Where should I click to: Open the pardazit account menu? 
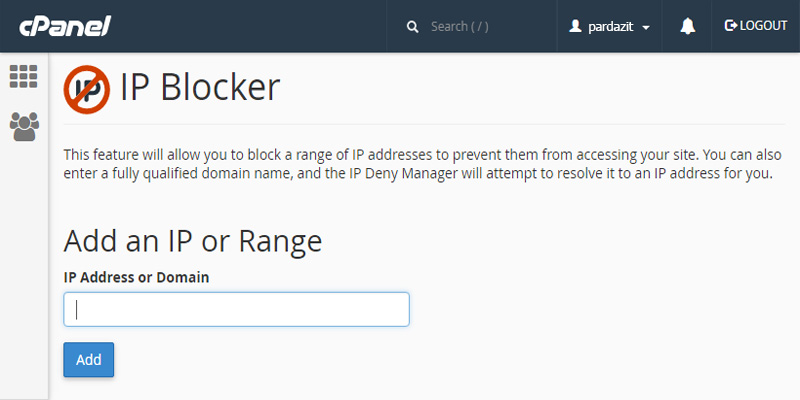[x=609, y=27]
